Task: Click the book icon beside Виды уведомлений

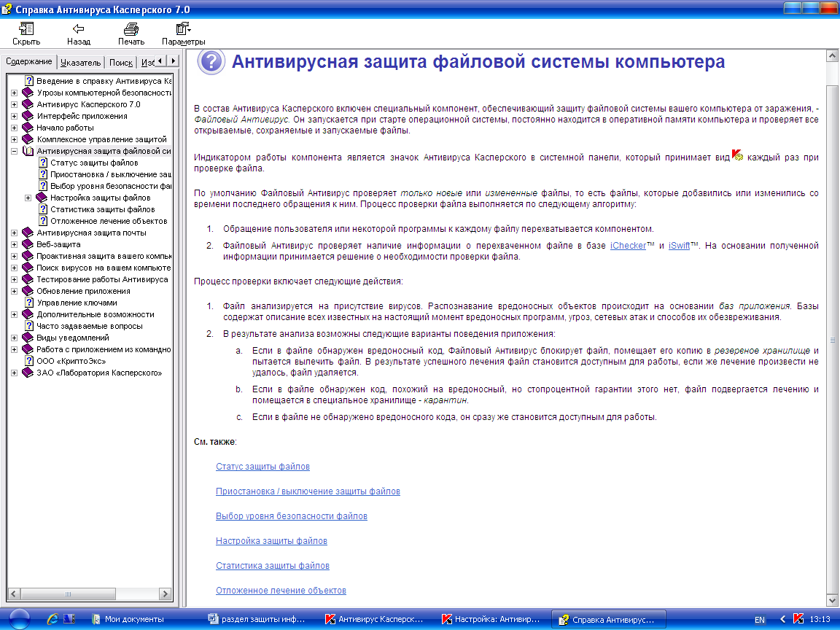Action: click(x=28, y=338)
